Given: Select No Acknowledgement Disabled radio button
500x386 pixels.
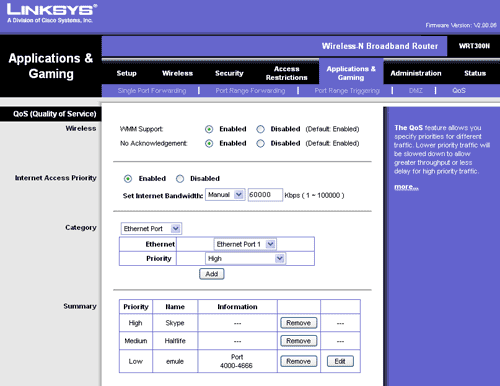Looking at the screenshot, I should coord(260,143).
